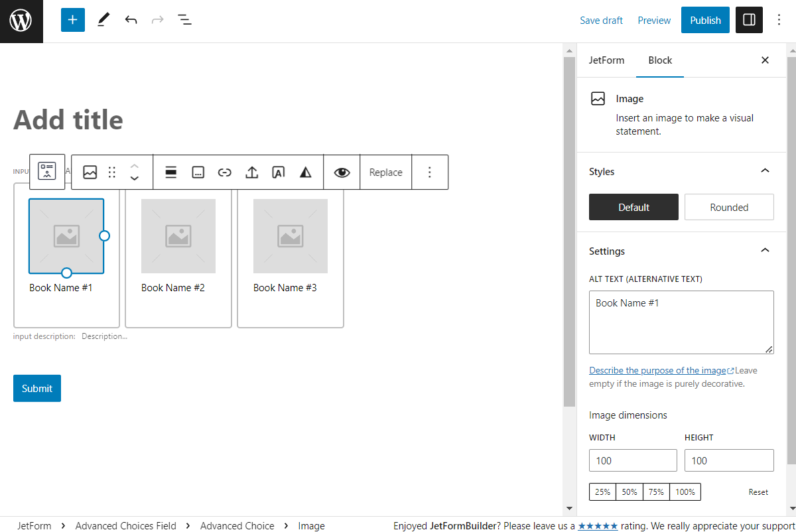The width and height of the screenshot is (796, 532).
Task: Click the Image block type icon in toolbar
Action: (90, 172)
